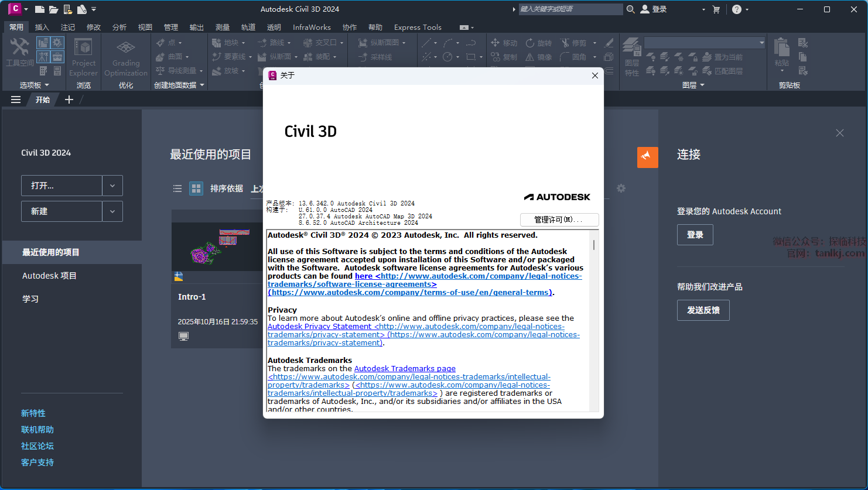Open the Autodesk App Store cart icon
This screenshot has width=868, height=490.
[x=716, y=9]
